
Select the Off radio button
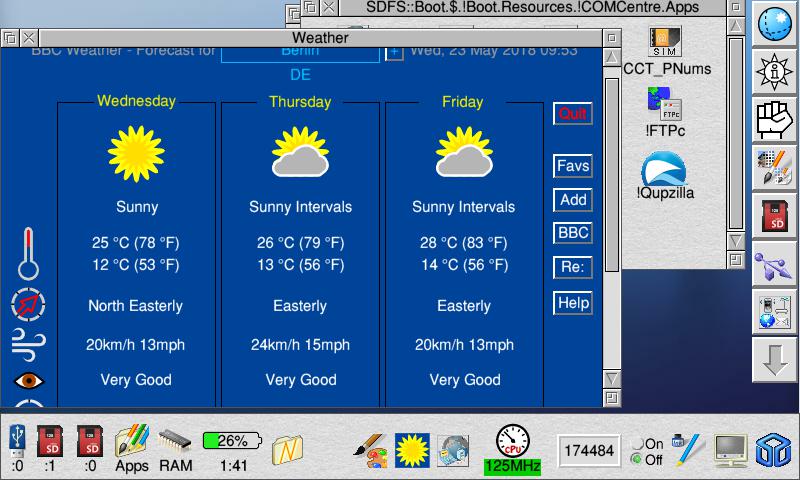(x=636, y=460)
